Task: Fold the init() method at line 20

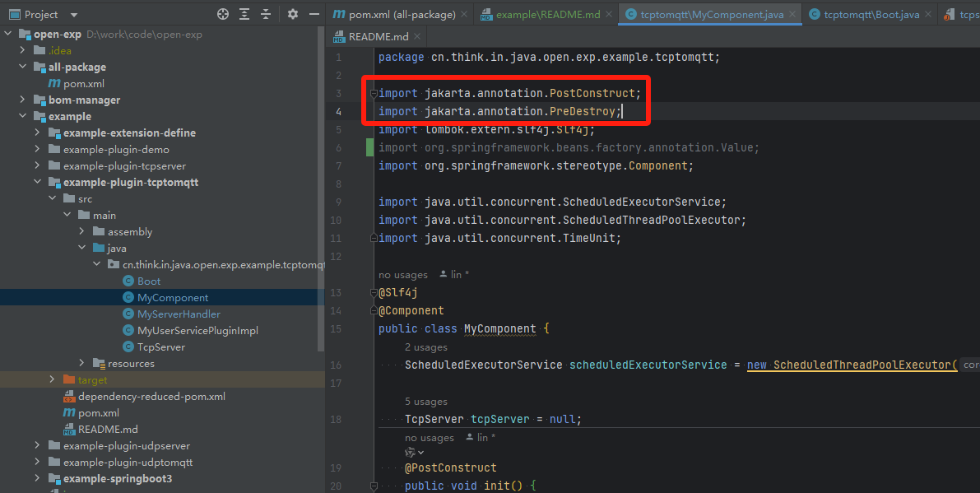Action: coord(374,486)
